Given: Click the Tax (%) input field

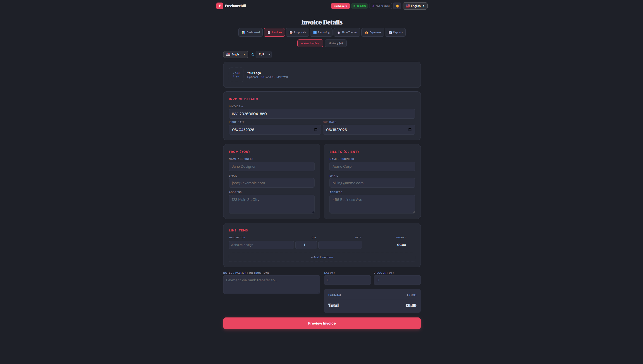Looking at the screenshot, I should [347, 280].
